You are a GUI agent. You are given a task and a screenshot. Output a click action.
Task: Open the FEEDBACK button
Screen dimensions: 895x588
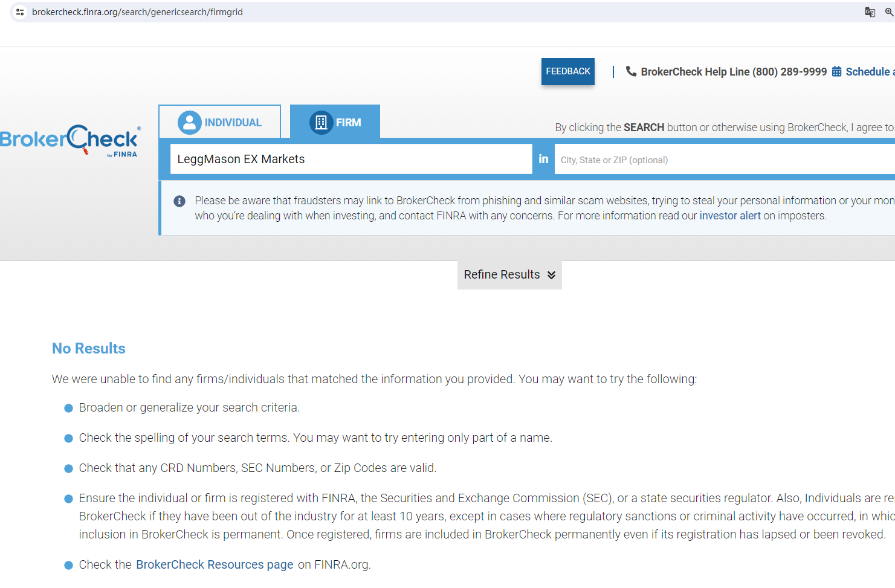click(x=568, y=71)
